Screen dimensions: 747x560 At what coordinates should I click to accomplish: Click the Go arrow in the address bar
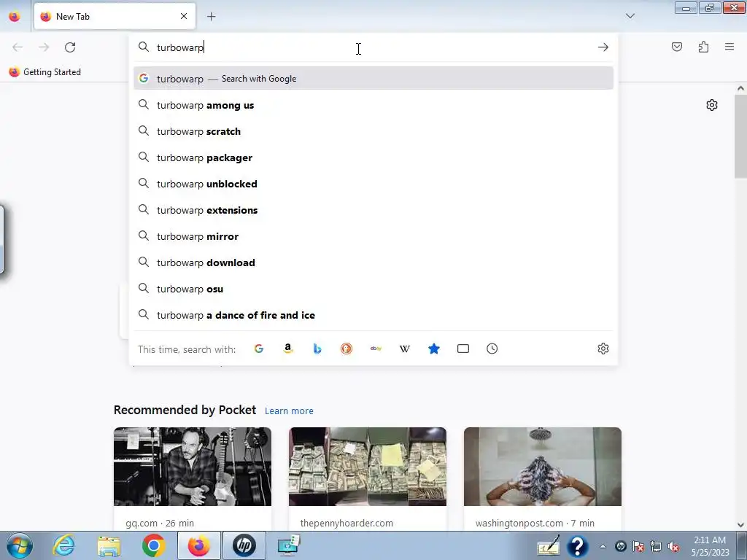pos(603,47)
